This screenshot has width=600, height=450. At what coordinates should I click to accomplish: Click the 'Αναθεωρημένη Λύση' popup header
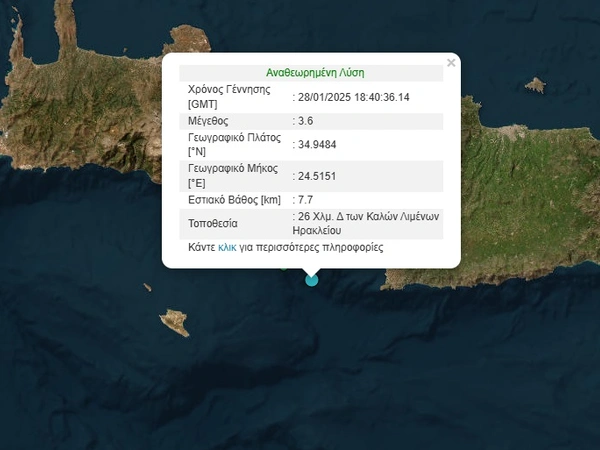pos(310,73)
